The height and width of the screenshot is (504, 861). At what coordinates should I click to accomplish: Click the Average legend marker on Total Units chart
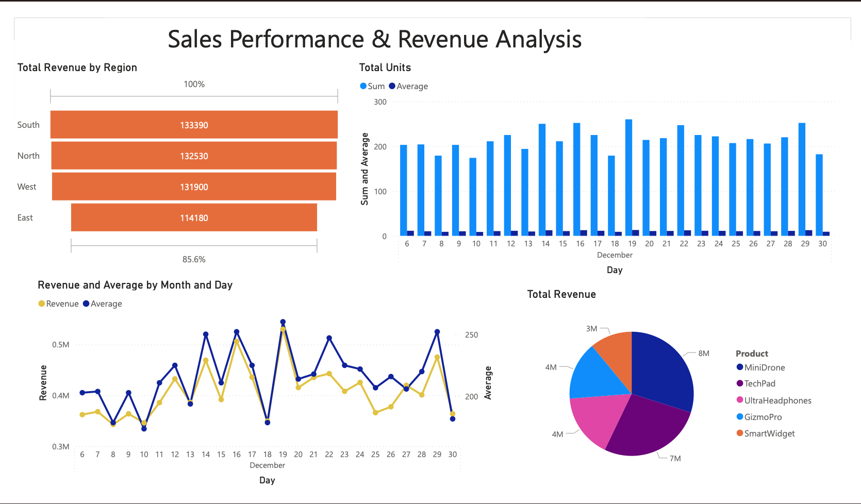(392, 86)
